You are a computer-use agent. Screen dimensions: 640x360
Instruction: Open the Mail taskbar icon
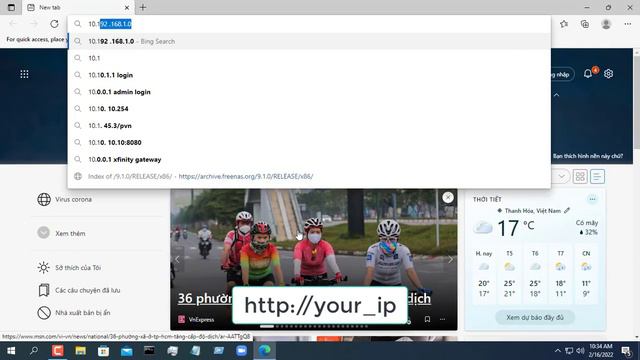click(x=127, y=351)
